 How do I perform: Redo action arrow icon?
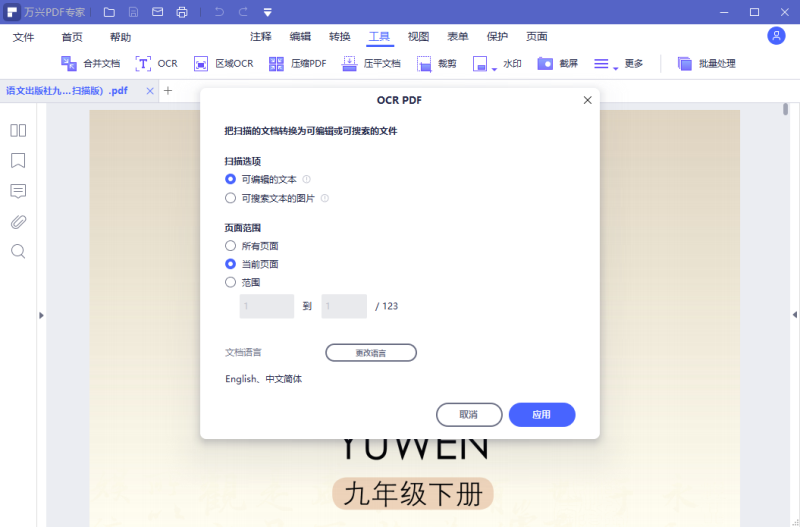[243, 12]
